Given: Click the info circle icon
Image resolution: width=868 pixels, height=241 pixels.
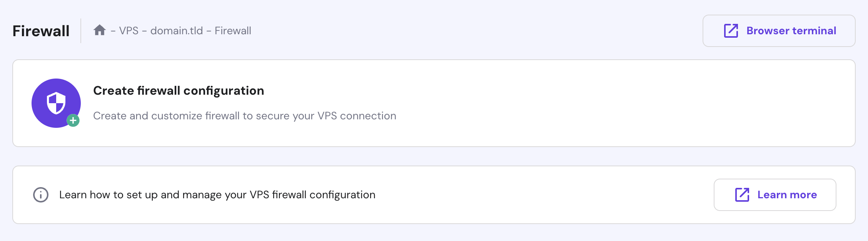Looking at the screenshot, I should [x=41, y=195].
